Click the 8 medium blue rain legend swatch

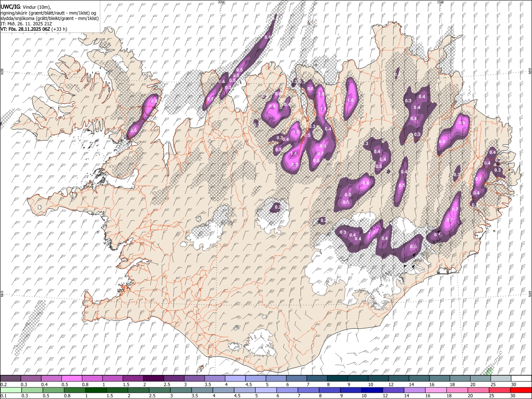click(329, 390)
